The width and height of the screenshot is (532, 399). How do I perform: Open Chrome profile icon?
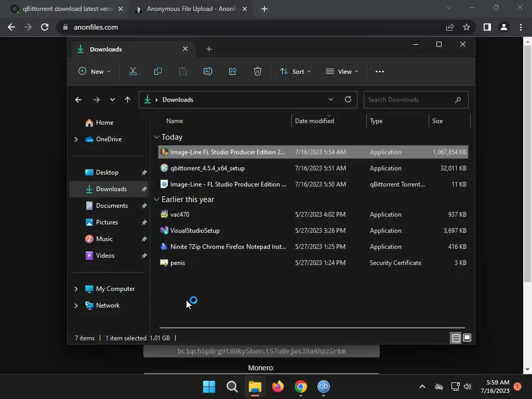coord(504,27)
